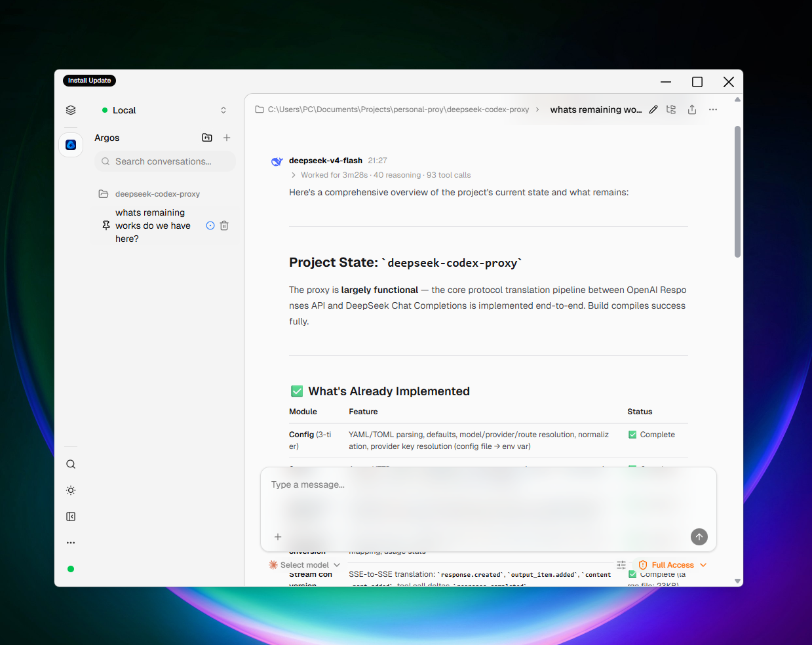Add an attachment with the plus icon
The height and width of the screenshot is (645, 812).
click(x=278, y=537)
